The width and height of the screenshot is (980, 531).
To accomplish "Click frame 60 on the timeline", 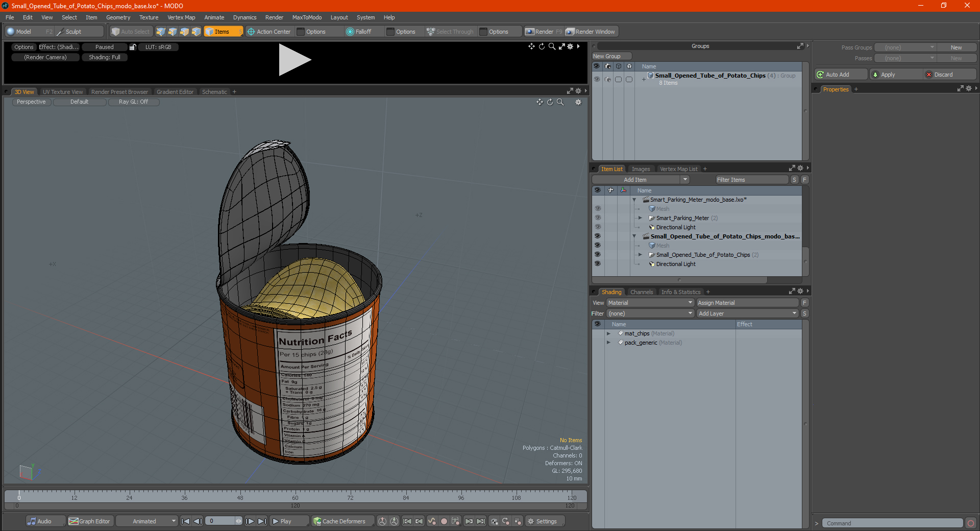I will pos(295,496).
